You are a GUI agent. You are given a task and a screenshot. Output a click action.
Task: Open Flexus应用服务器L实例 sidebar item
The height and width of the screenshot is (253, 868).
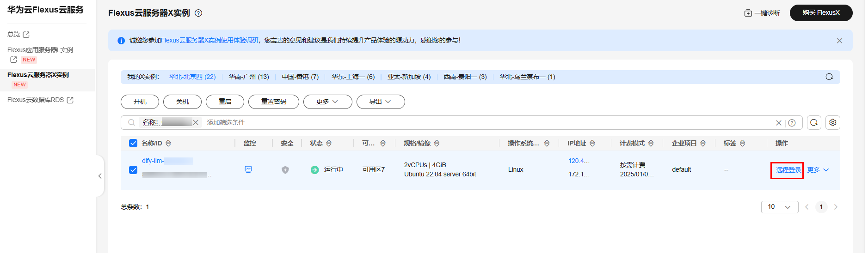(40, 50)
